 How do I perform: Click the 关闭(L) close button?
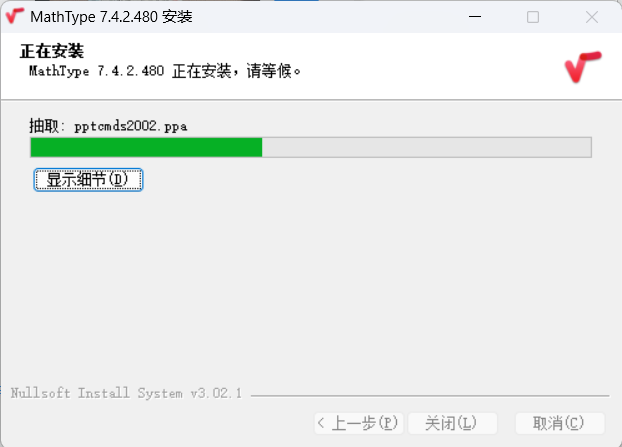[x=452, y=423]
